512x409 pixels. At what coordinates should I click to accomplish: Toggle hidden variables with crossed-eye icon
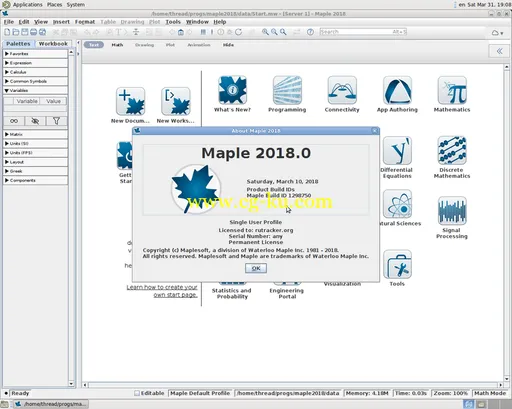35,121
